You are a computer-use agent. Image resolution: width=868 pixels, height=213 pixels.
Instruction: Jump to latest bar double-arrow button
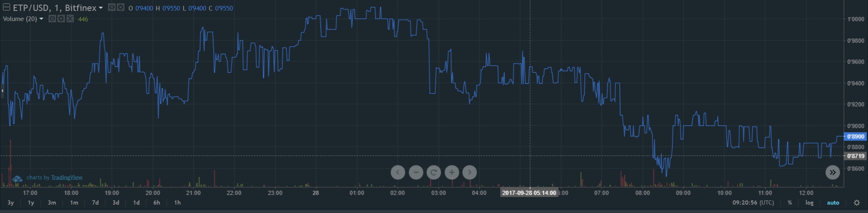833,172
